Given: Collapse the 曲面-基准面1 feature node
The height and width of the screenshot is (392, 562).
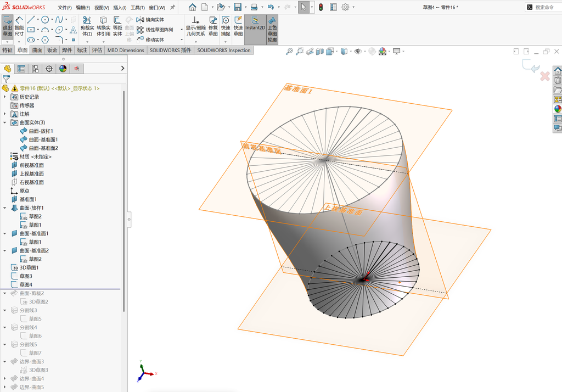Looking at the screenshot, I should click(x=4, y=233).
